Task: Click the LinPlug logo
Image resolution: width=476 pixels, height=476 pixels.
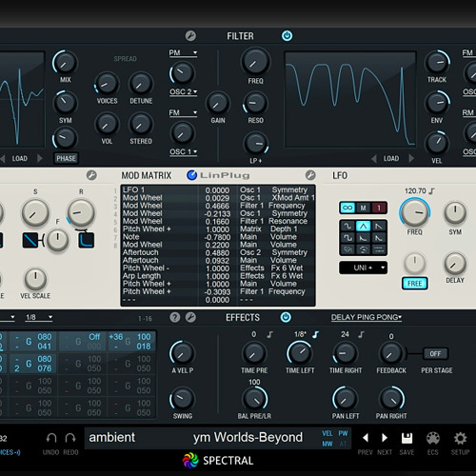Action: [218, 175]
